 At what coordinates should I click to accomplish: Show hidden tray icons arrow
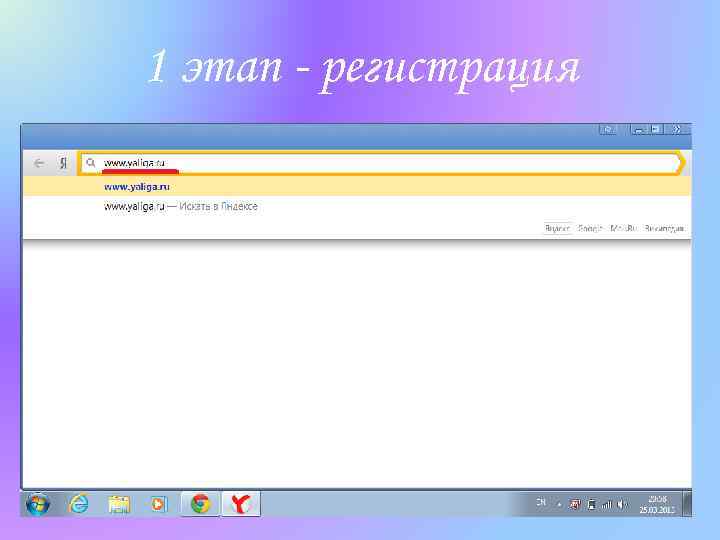559,505
